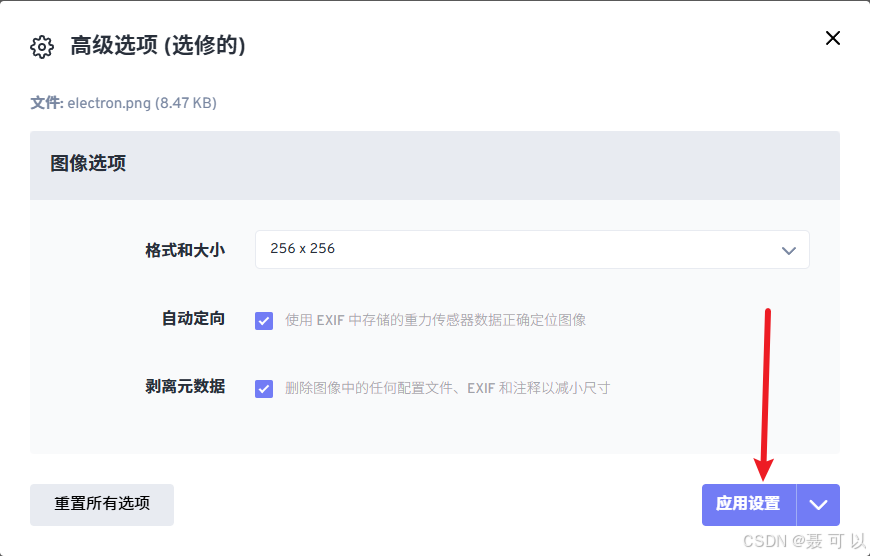
Task: Click the 重置所有选项 button
Action: (x=102, y=504)
